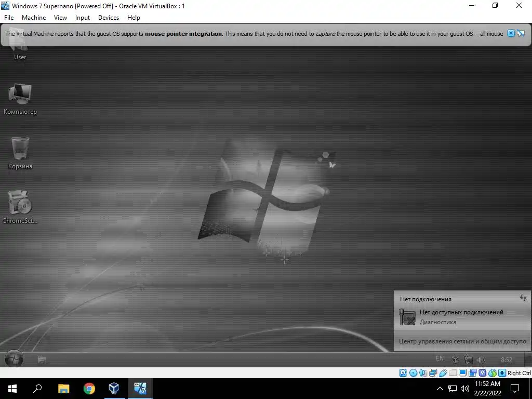Click the network adapters indicator in status bar

(x=433, y=373)
